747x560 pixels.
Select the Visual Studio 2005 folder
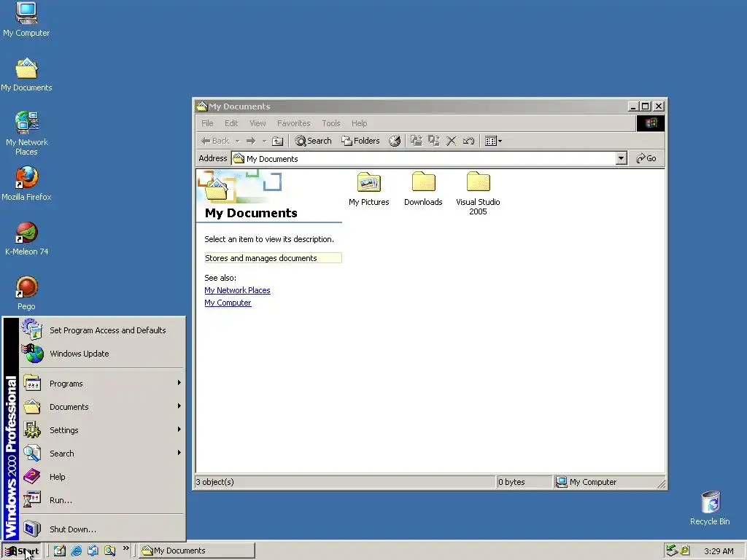coord(478,194)
